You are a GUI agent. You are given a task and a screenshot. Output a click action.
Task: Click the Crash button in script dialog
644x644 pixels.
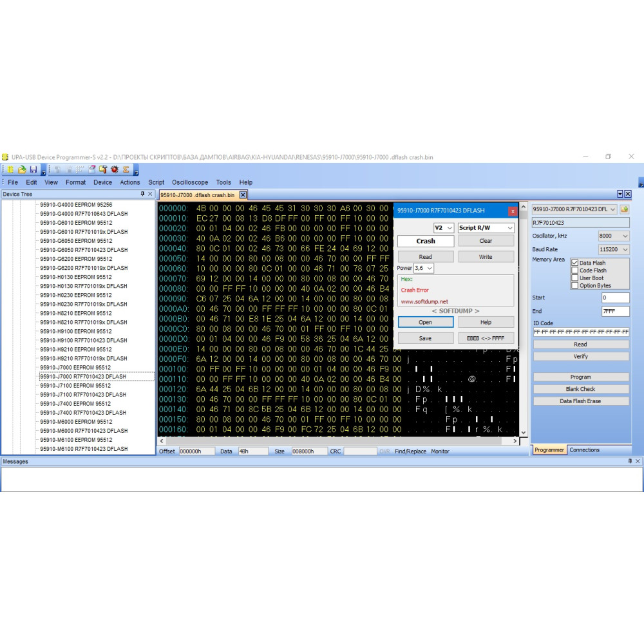426,241
